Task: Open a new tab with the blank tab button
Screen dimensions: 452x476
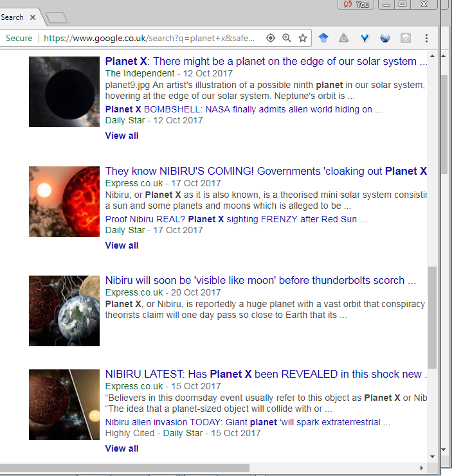Action: [x=57, y=17]
